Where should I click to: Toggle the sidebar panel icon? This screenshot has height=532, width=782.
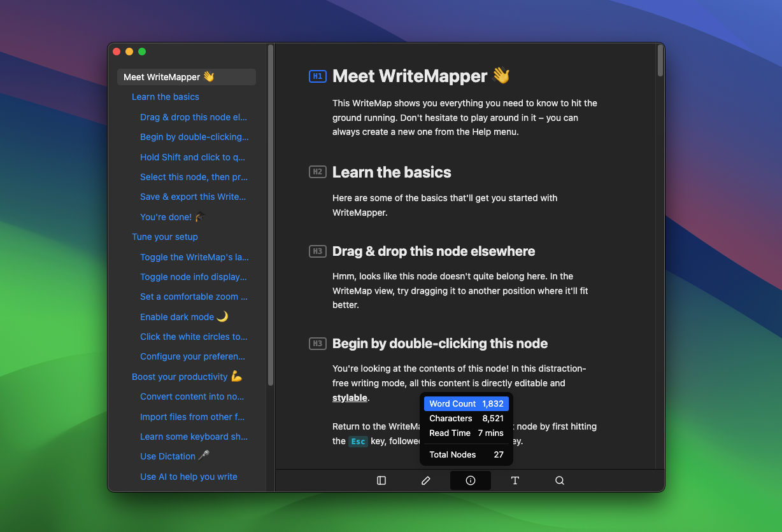(381, 480)
